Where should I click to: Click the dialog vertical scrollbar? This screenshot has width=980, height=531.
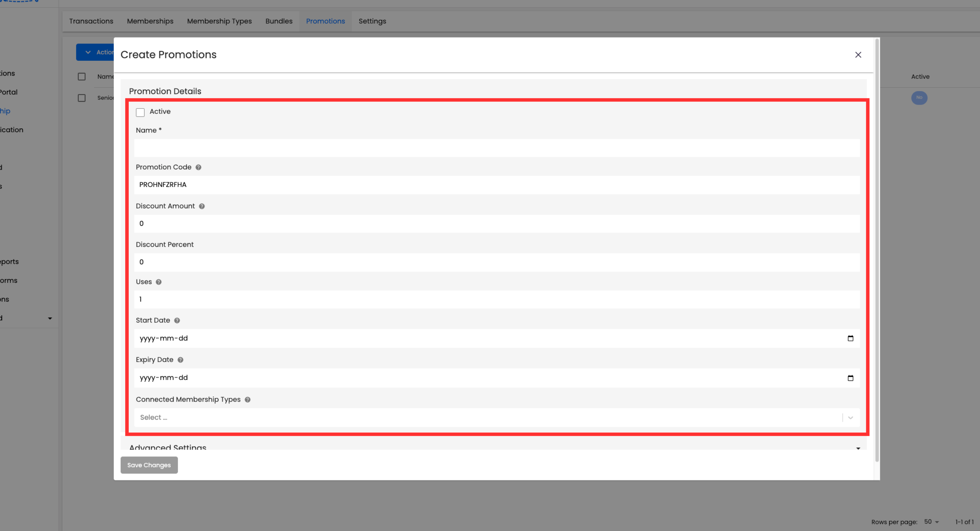tap(877, 251)
